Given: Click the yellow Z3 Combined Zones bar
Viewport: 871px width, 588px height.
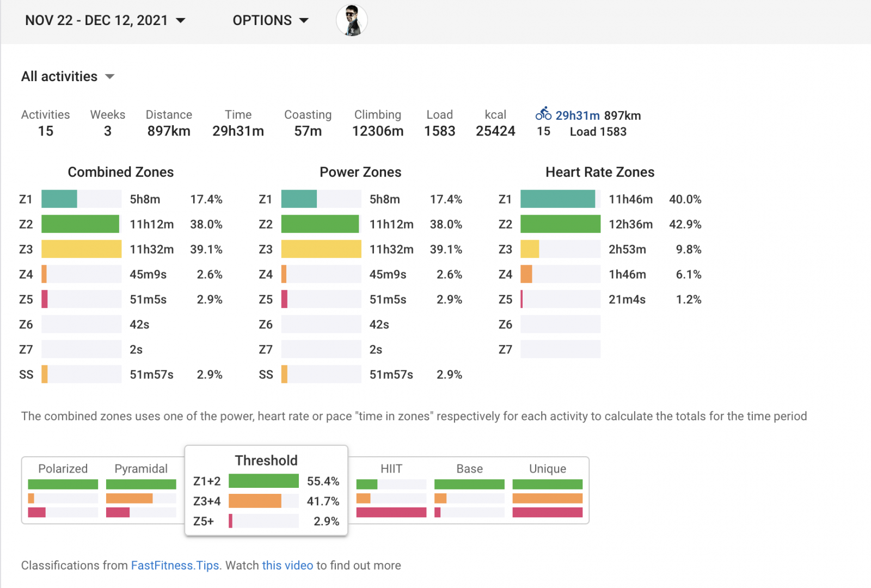Looking at the screenshot, I should pyautogui.click(x=81, y=249).
